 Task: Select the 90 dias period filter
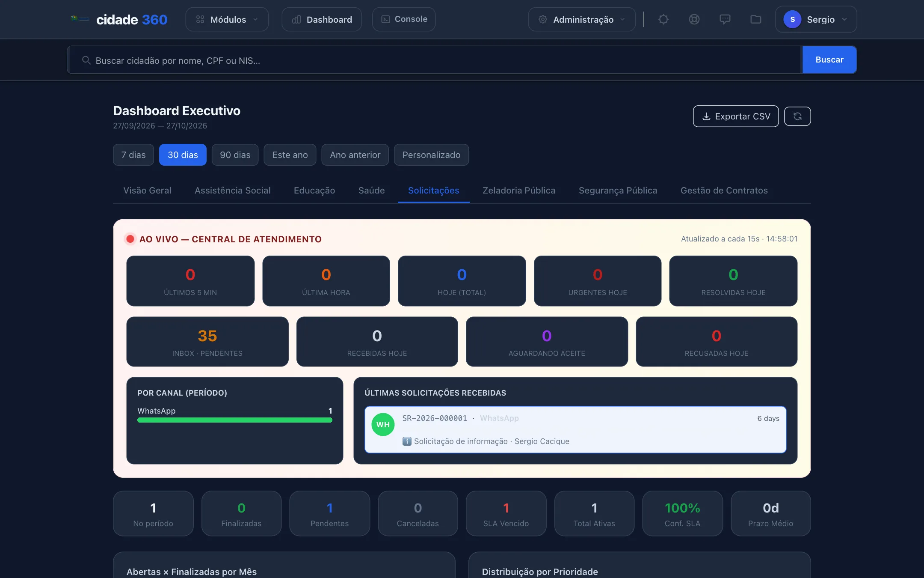tap(235, 155)
